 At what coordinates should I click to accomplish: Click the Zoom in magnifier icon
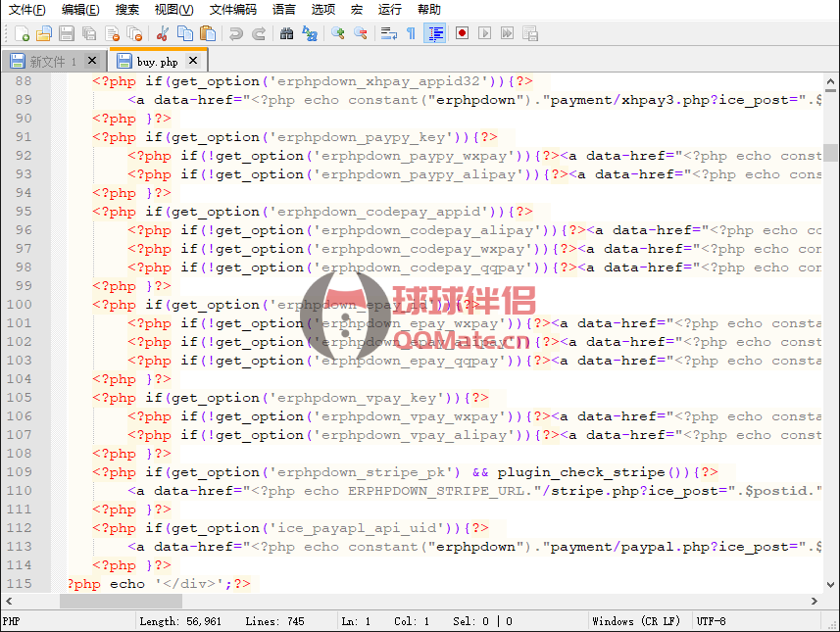pos(337,33)
